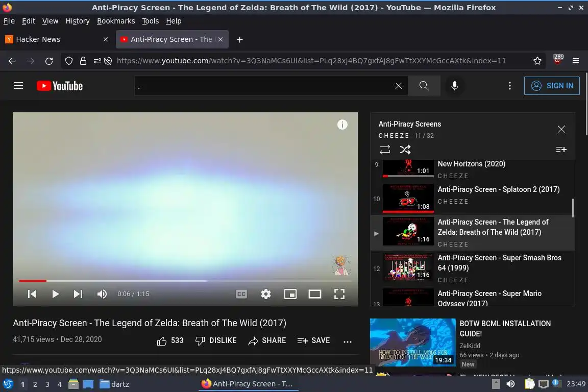Open system volume tray icon

[510, 384]
